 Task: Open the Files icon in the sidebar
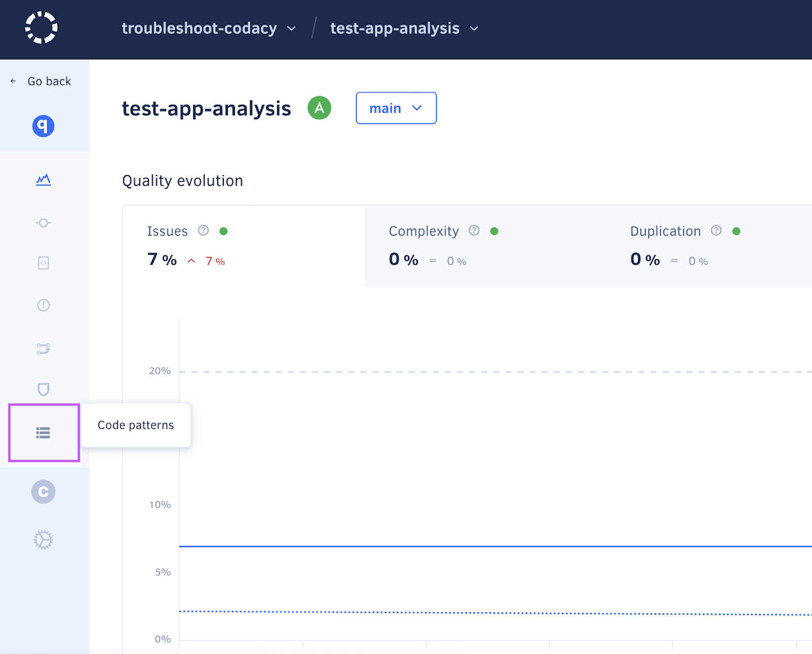[44, 263]
